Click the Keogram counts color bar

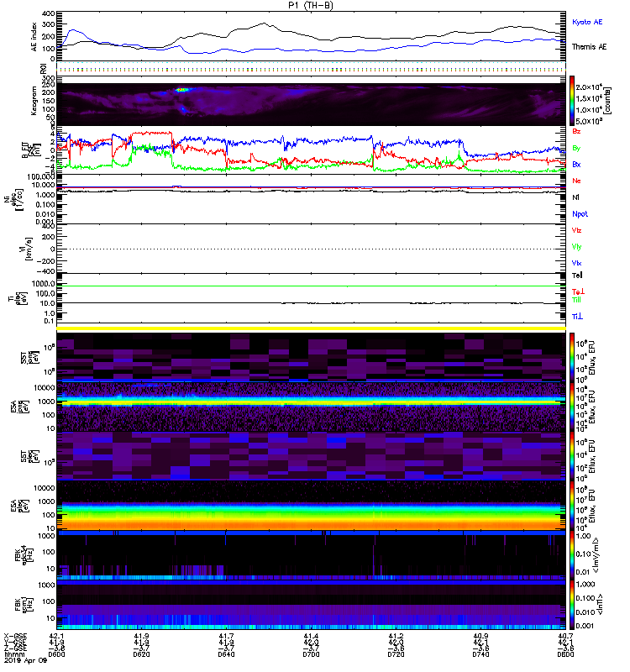click(572, 101)
